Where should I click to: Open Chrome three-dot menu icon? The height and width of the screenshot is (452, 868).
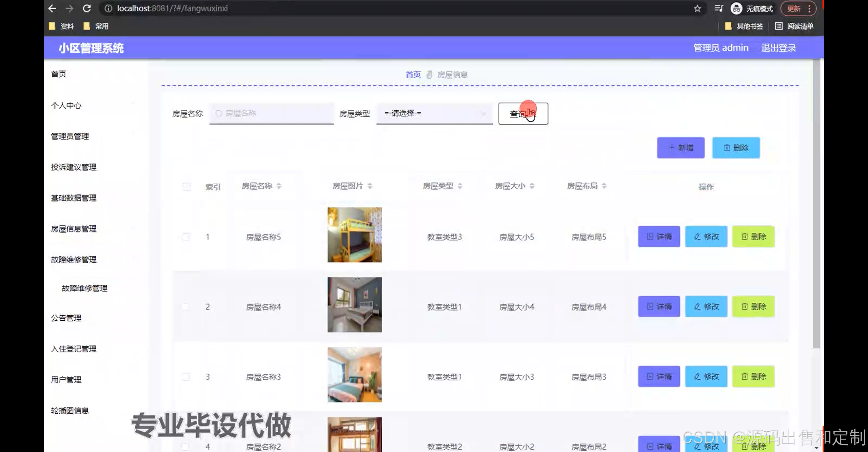click(809, 8)
